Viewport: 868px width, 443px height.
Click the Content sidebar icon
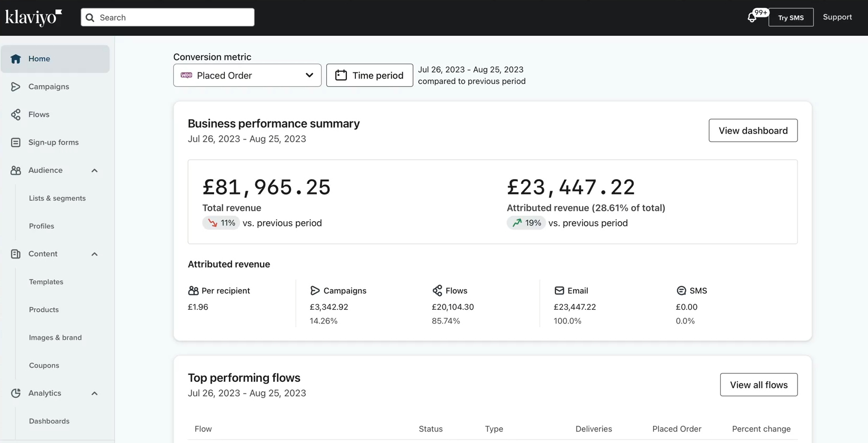(x=16, y=254)
